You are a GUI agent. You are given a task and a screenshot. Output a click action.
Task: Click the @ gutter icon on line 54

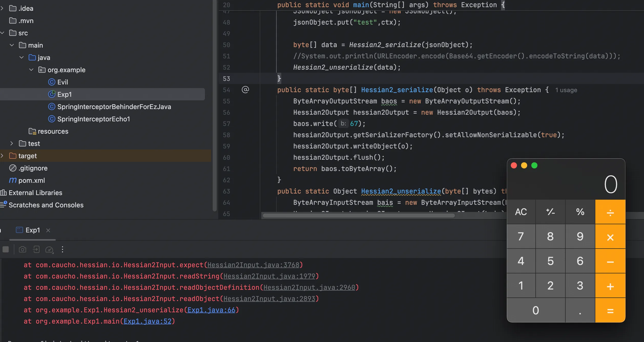pyautogui.click(x=245, y=90)
